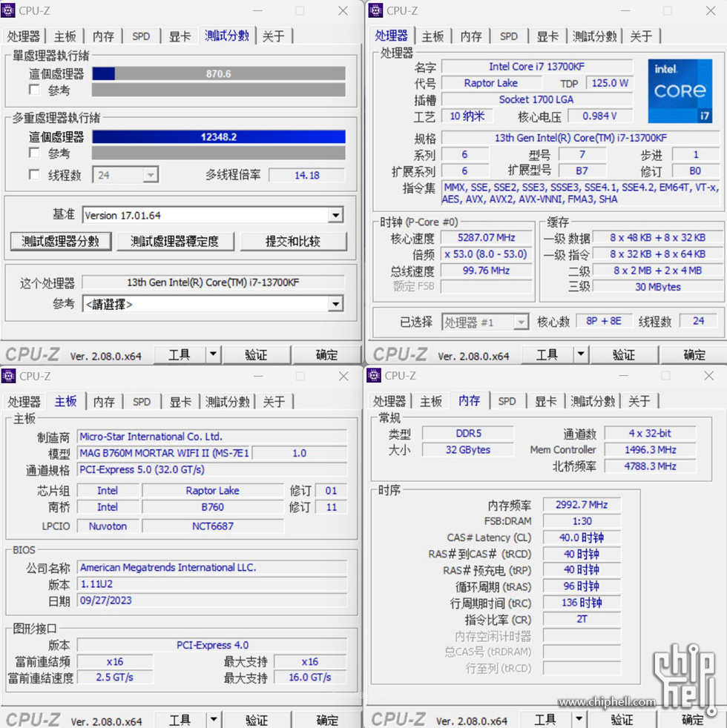Click the core voltage value 0.984 V
This screenshot has height=728, width=727.
point(599,116)
